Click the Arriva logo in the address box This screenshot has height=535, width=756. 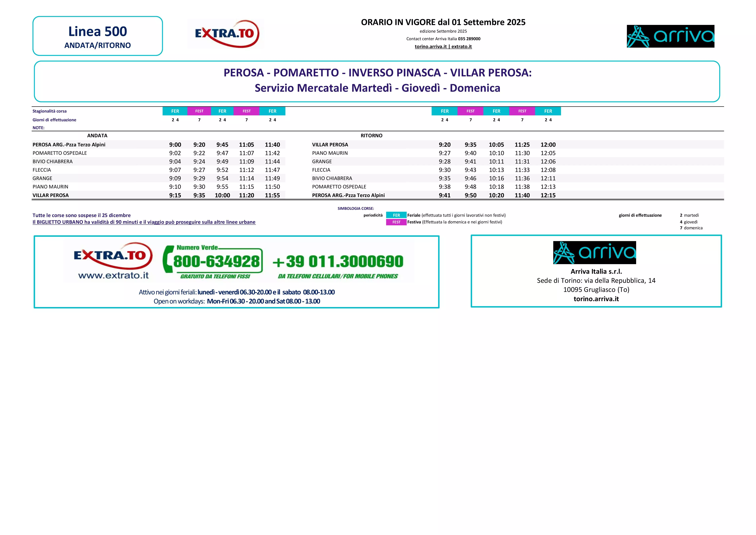tap(594, 253)
